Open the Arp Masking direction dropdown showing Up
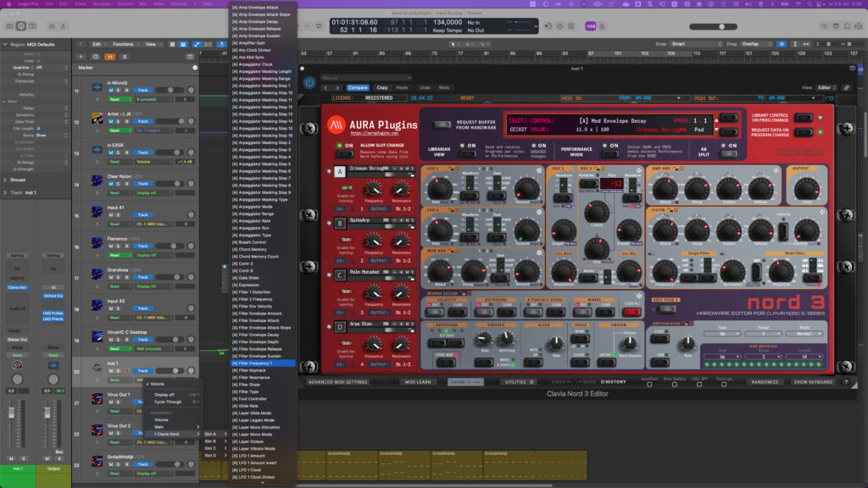Viewport: 868px width, 488px height. [722, 357]
